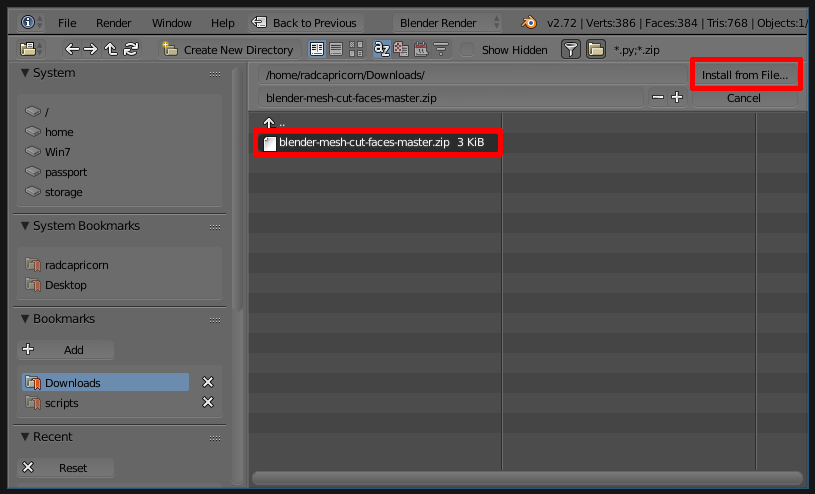Open Blender Render engine dropdown
Viewport: 815px width, 494px height.
(x=447, y=23)
